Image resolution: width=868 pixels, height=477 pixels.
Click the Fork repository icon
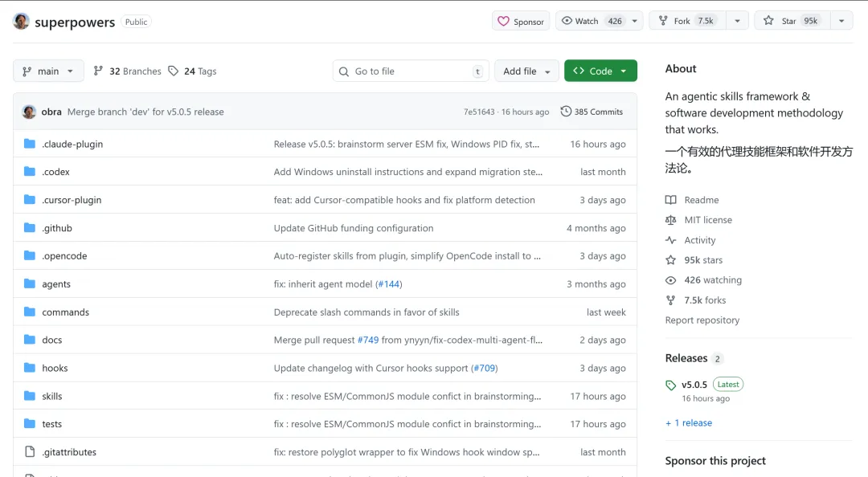click(663, 21)
